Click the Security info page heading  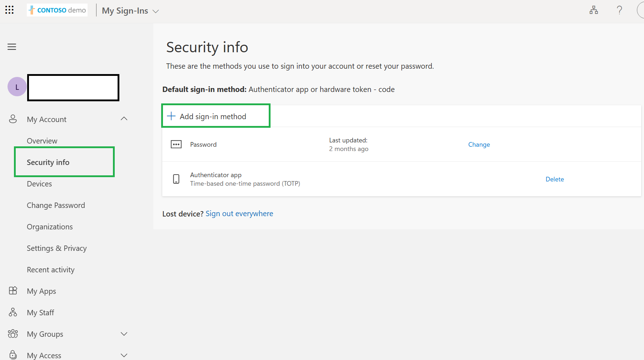click(207, 47)
